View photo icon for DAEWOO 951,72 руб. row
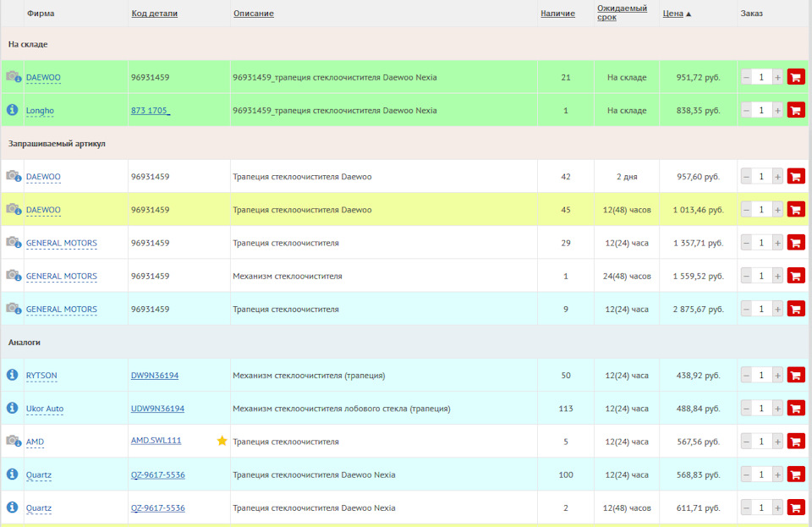 pyautogui.click(x=14, y=77)
